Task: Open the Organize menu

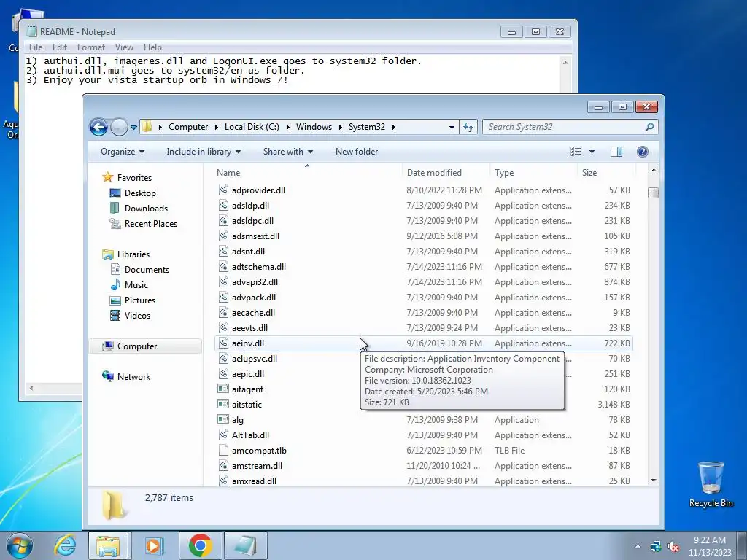Action: [x=123, y=152]
